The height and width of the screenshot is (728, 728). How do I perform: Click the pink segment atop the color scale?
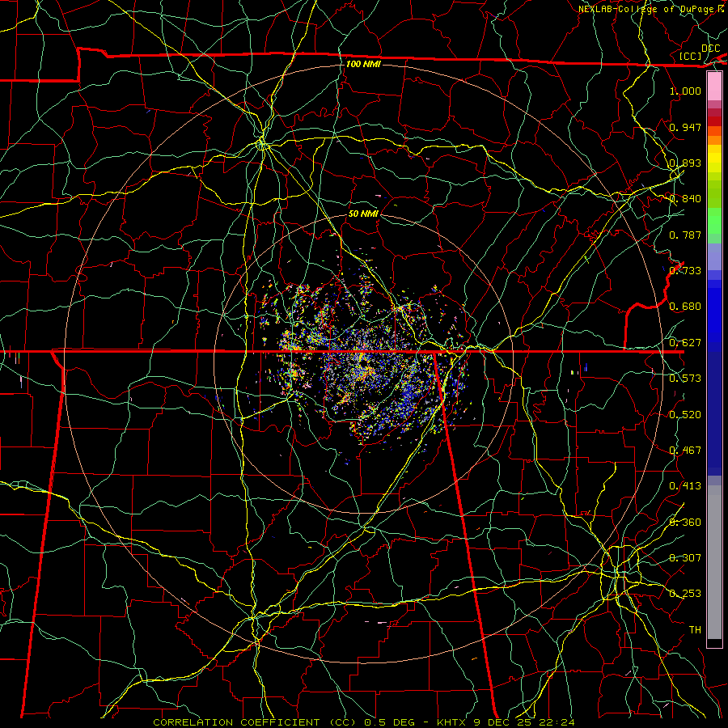714,87
